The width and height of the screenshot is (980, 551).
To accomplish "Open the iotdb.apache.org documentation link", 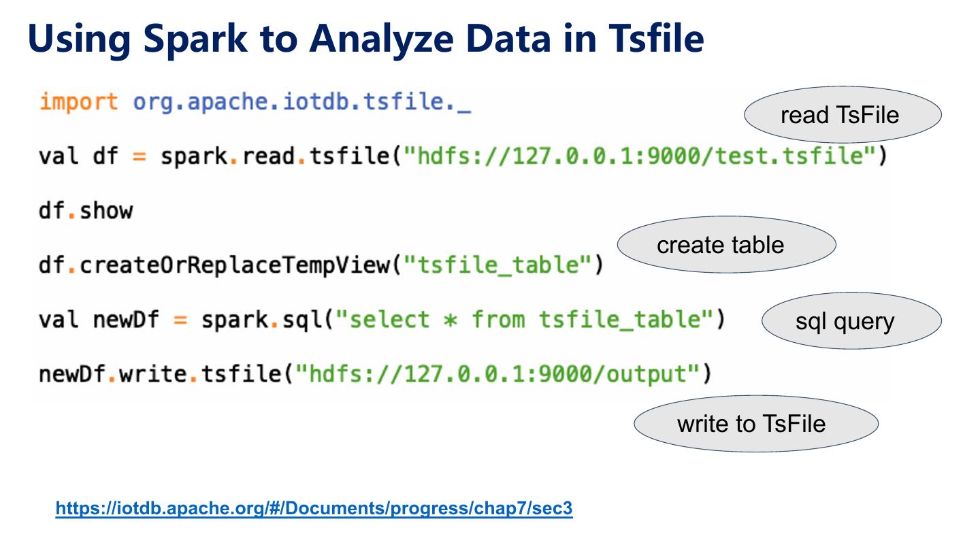I will (x=314, y=508).
